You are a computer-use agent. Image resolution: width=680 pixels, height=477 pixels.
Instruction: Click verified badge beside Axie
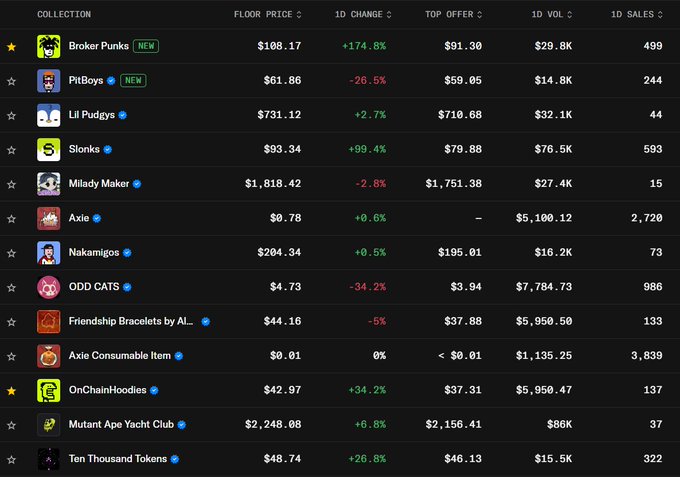97,219
